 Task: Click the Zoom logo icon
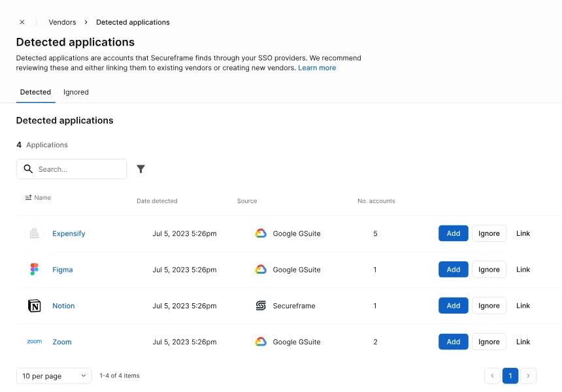(x=35, y=342)
